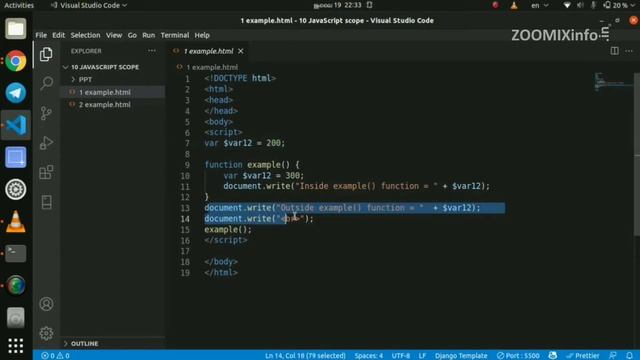Image resolution: width=640 pixels, height=360 pixels.
Task: Launch VLC media player from dock
Action: pos(16,222)
